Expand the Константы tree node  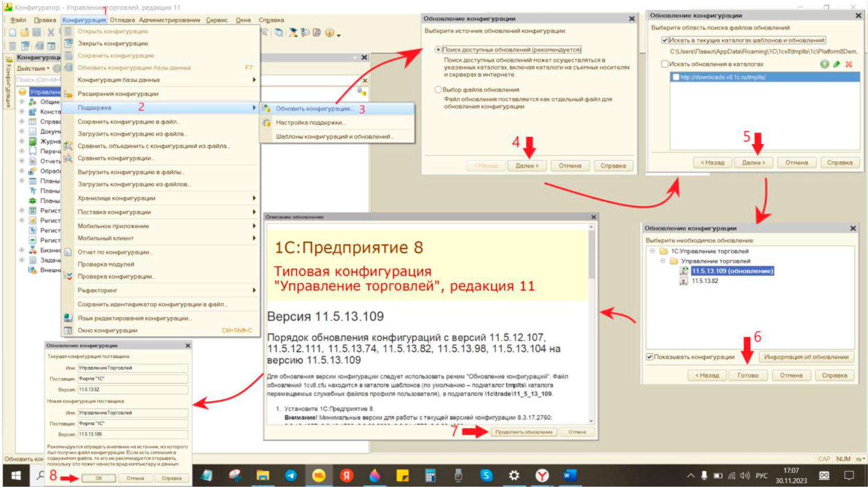pos(22,112)
